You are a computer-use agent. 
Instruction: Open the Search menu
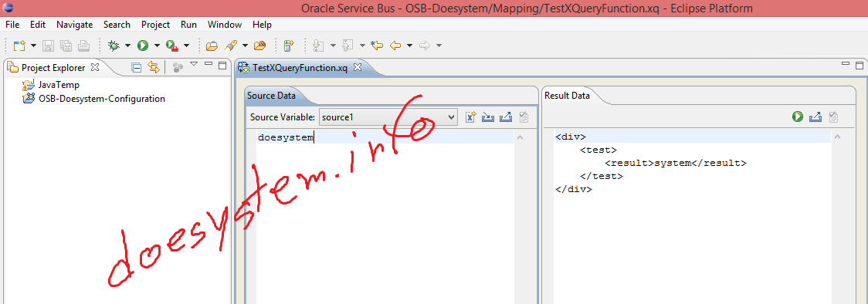tap(117, 25)
